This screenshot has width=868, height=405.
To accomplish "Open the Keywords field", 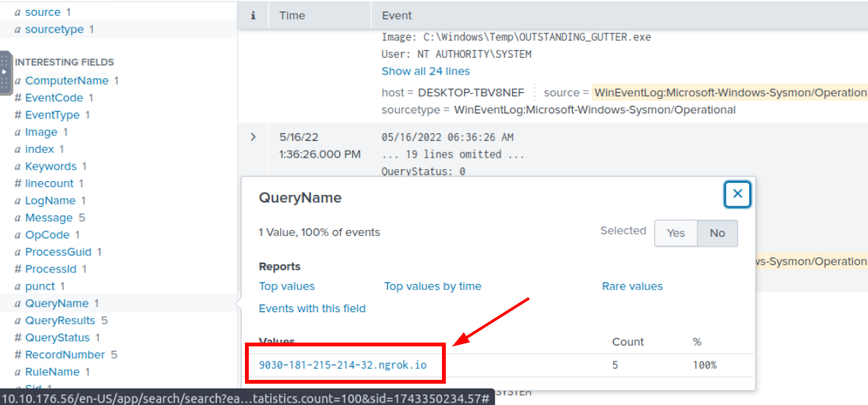I will pyautogui.click(x=50, y=166).
